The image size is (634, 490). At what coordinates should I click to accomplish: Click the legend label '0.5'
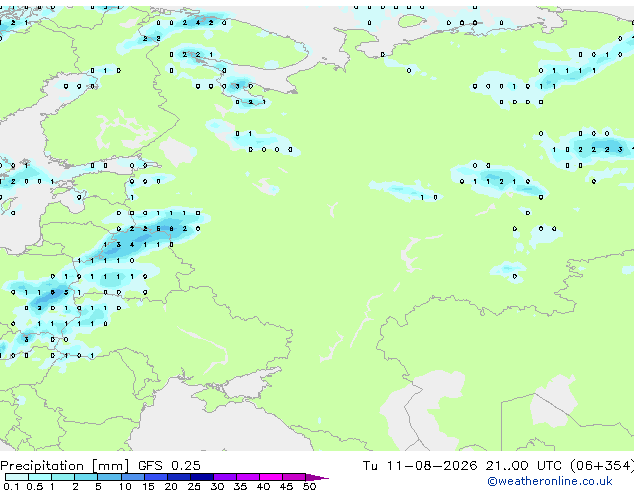coord(34,486)
